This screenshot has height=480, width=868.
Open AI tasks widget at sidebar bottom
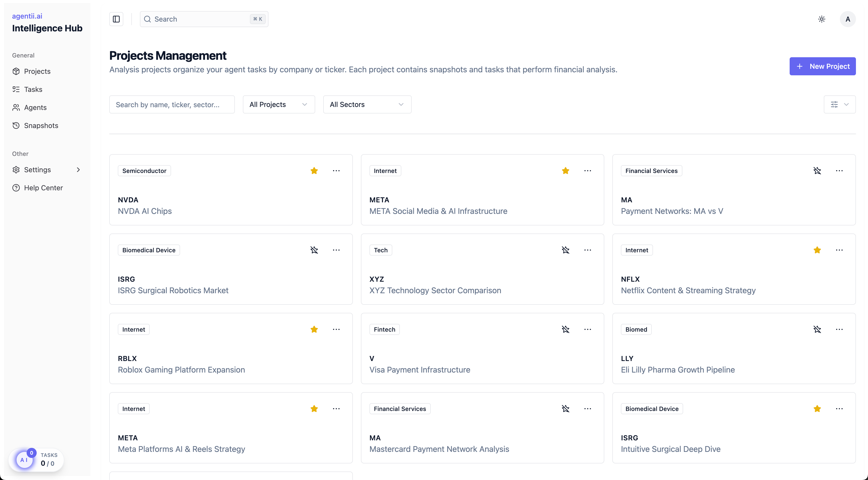[x=36, y=459]
